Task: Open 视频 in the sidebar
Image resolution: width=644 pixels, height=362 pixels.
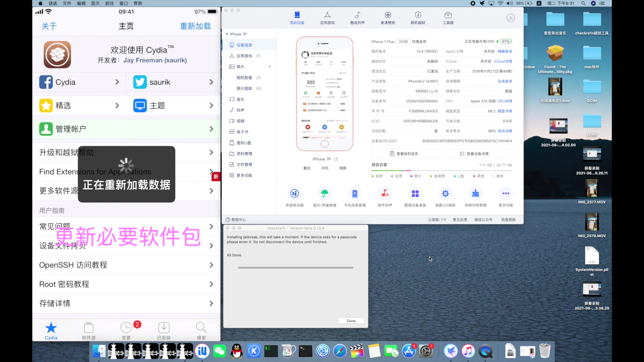Action: pos(249,121)
